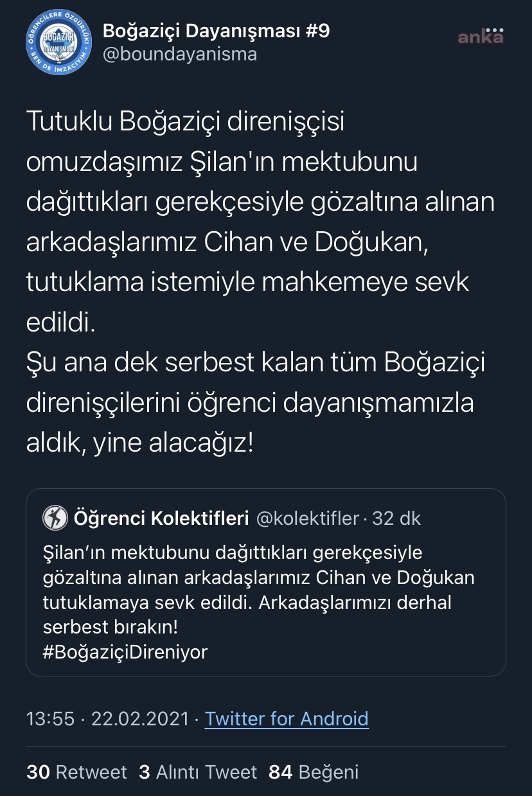
Task: Open the #BoğaziçiDireniyor hashtag
Action: tap(125, 652)
